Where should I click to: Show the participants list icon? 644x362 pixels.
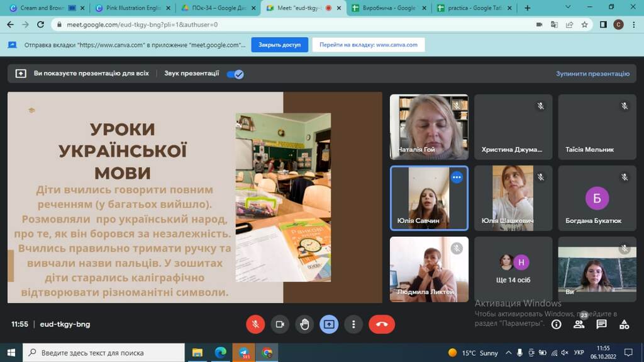click(x=579, y=324)
